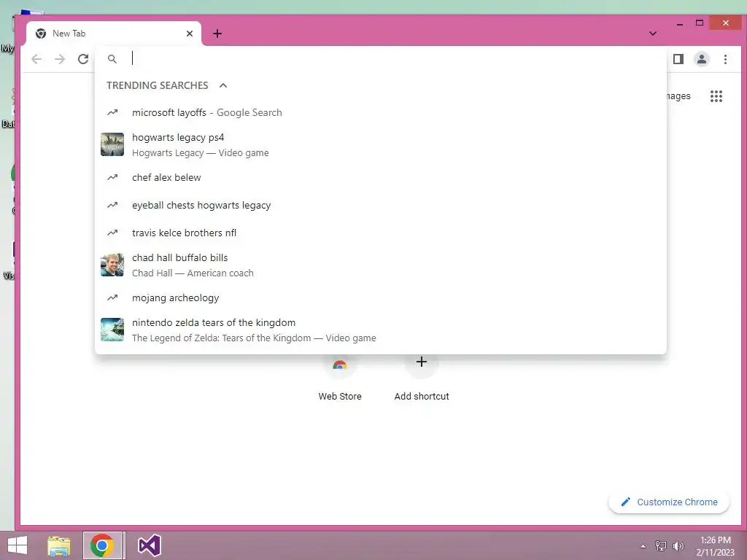Open Visual Studio from the taskbar
Viewport: 747px width, 560px height.
point(149,545)
